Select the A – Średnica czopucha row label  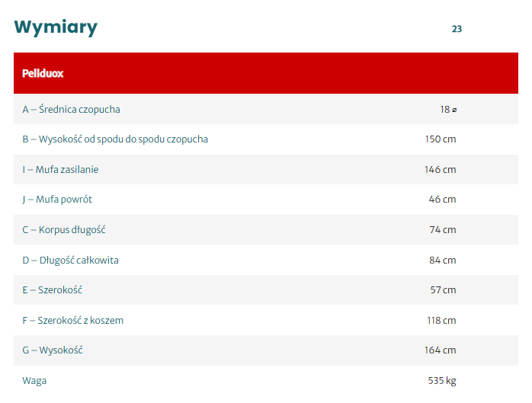[x=71, y=109]
